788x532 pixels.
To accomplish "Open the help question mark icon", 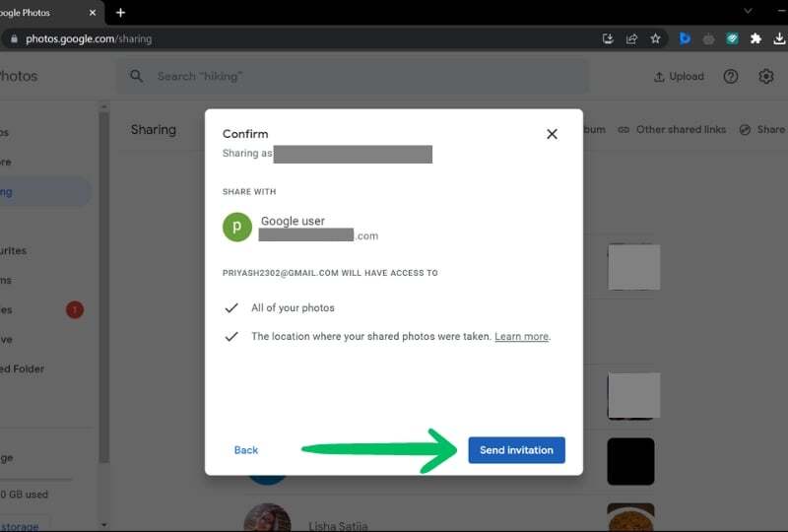I will [730, 77].
